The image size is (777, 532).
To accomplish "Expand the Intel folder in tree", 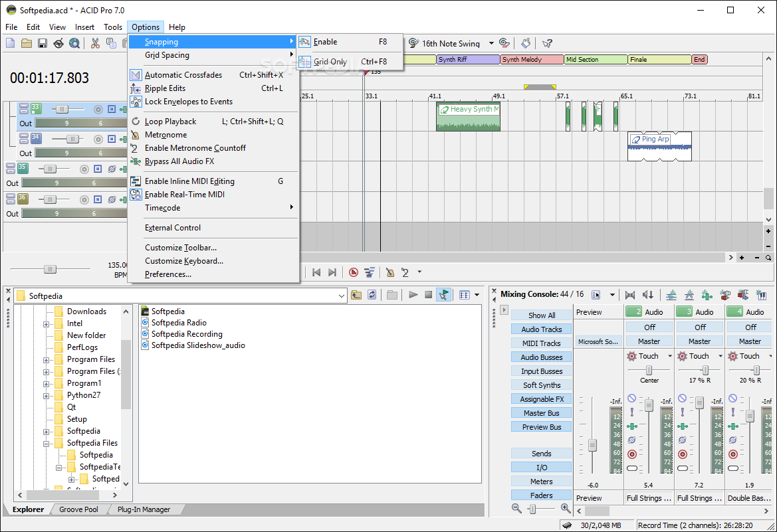I will coord(46,324).
